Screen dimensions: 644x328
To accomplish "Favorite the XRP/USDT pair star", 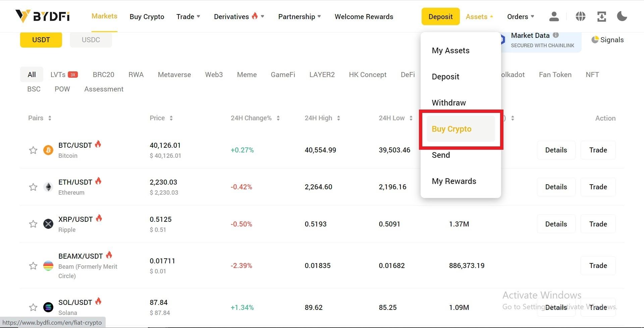I will 33,224.
